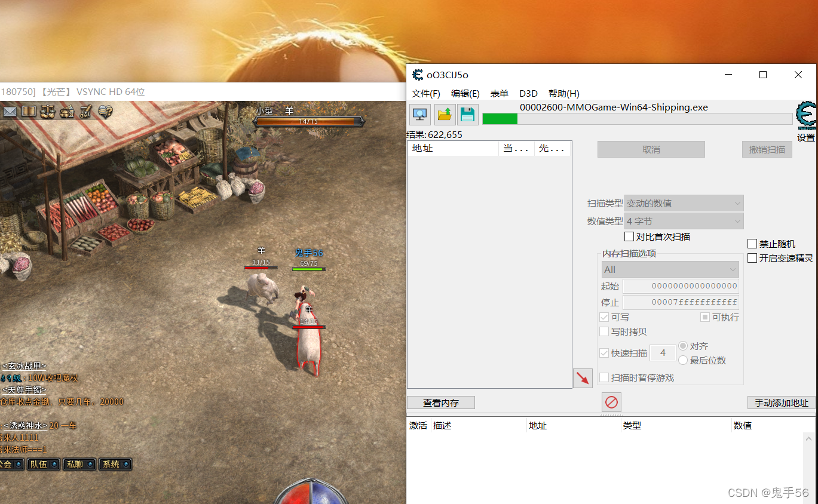This screenshot has width=818, height=504.
Task: Switch to 私聊 chat tab in game
Action: point(79,464)
